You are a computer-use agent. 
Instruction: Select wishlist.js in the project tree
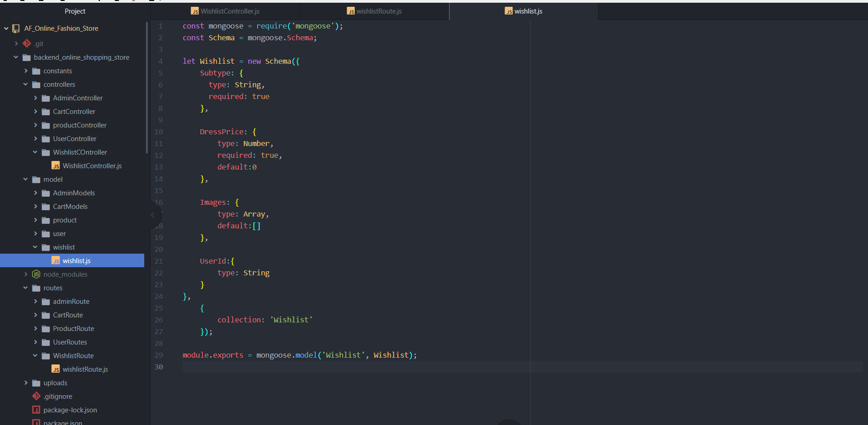click(76, 261)
